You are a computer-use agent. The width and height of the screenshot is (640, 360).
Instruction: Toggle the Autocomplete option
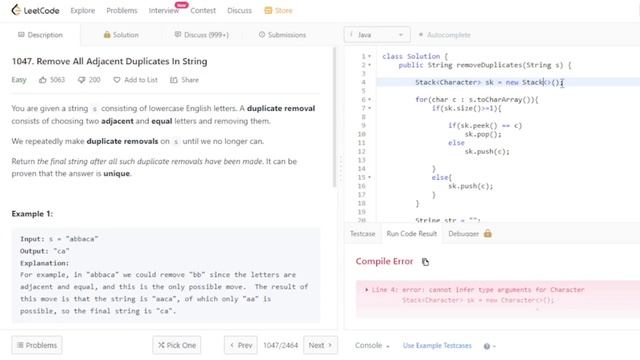pyautogui.click(x=444, y=35)
